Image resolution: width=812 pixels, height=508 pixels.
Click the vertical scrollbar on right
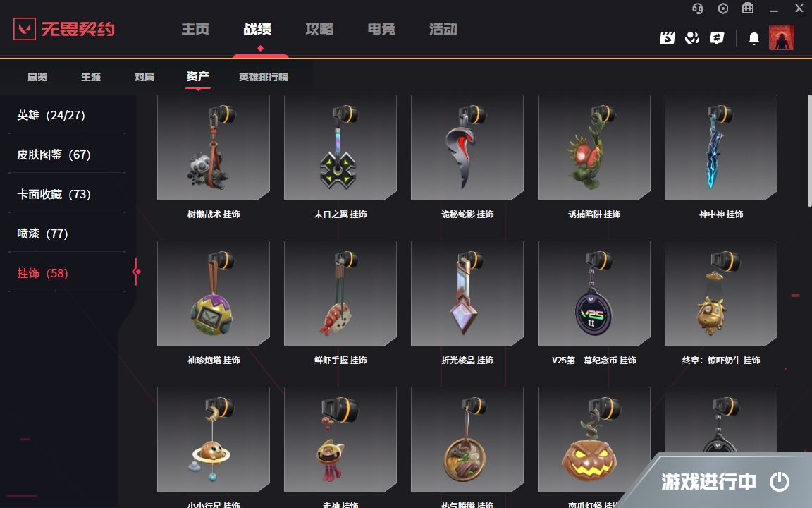click(x=809, y=150)
